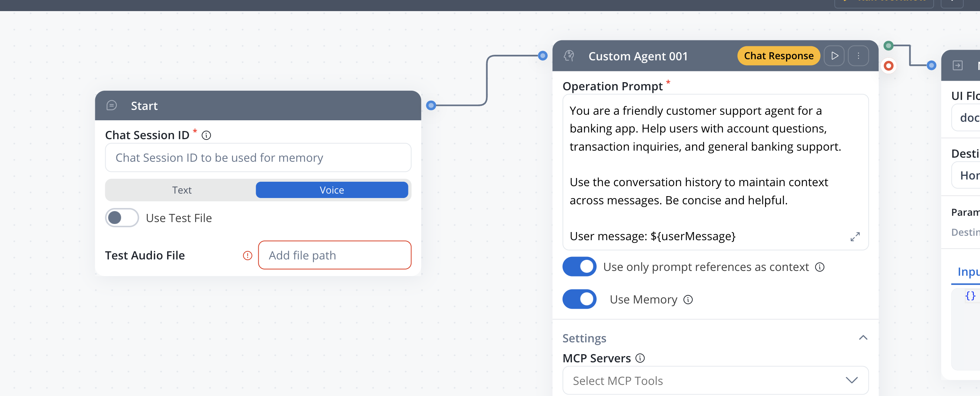Click the Chat Response badge

tap(778, 56)
